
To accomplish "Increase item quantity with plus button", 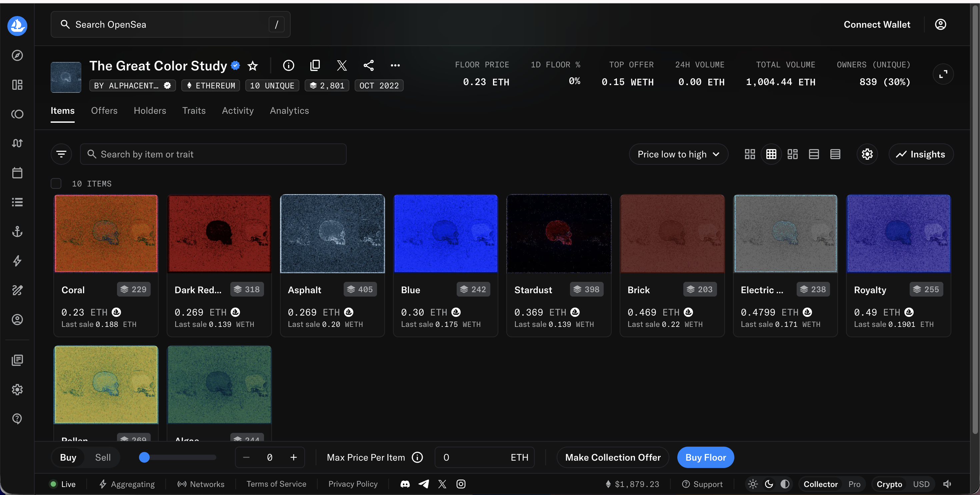I will [x=293, y=457].
